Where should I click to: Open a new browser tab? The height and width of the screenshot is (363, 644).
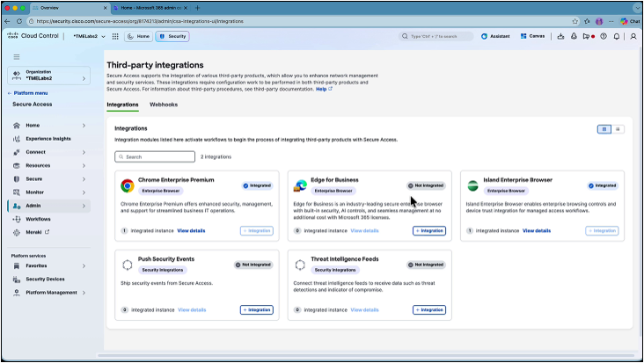[198, 8]
